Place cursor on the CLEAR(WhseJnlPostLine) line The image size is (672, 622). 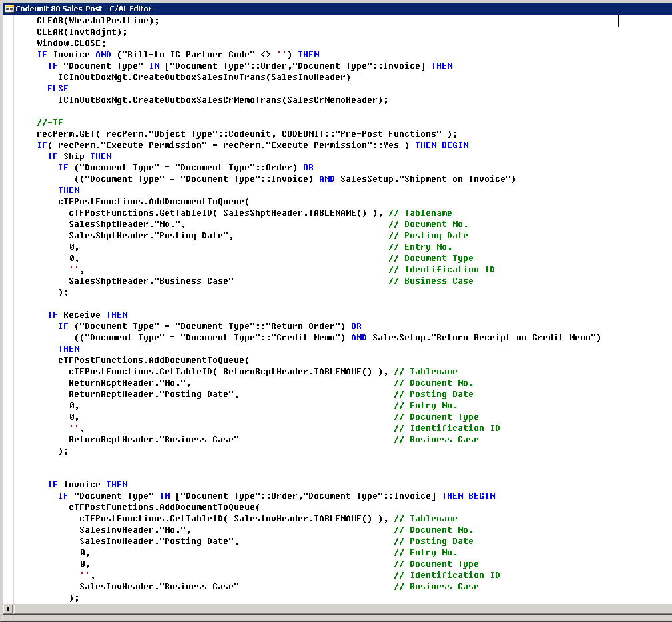pyautogui.click(x=98, y=20)
